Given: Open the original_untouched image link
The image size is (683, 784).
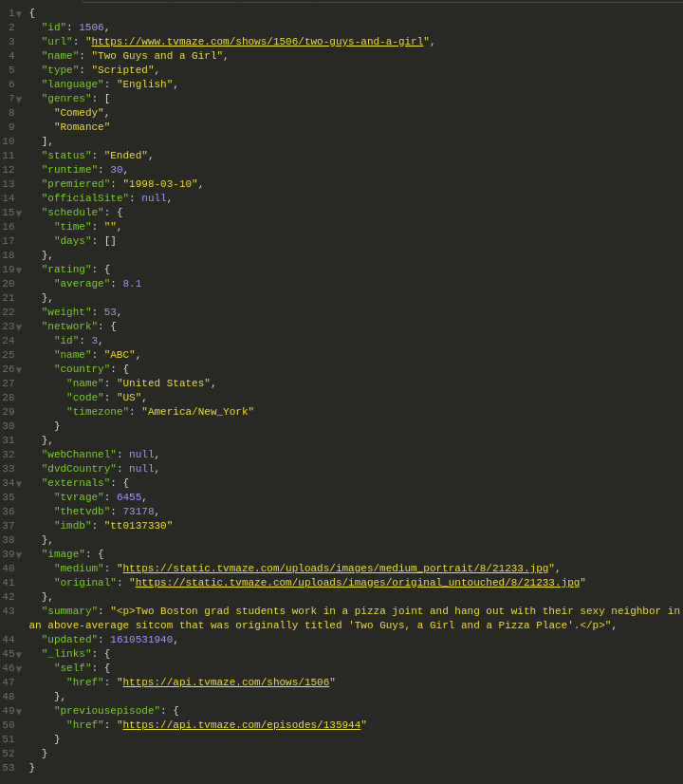Looking at the screenshot, I should tap(358, 583).
